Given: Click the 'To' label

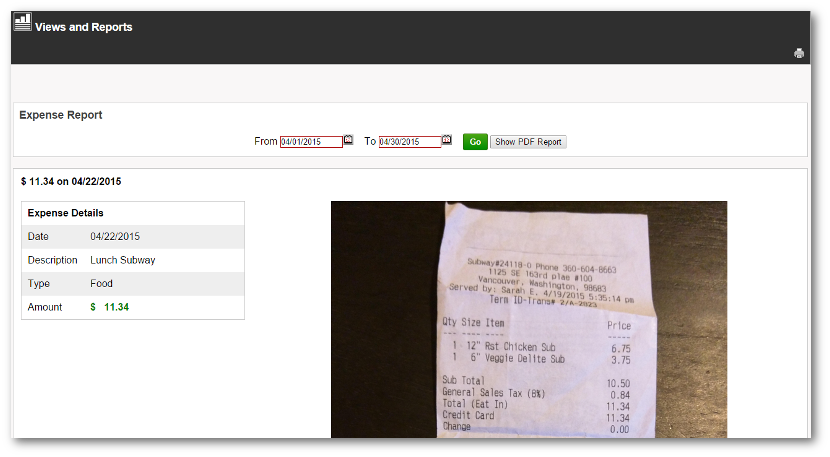Looking at the screenshot, I should 370,141.
